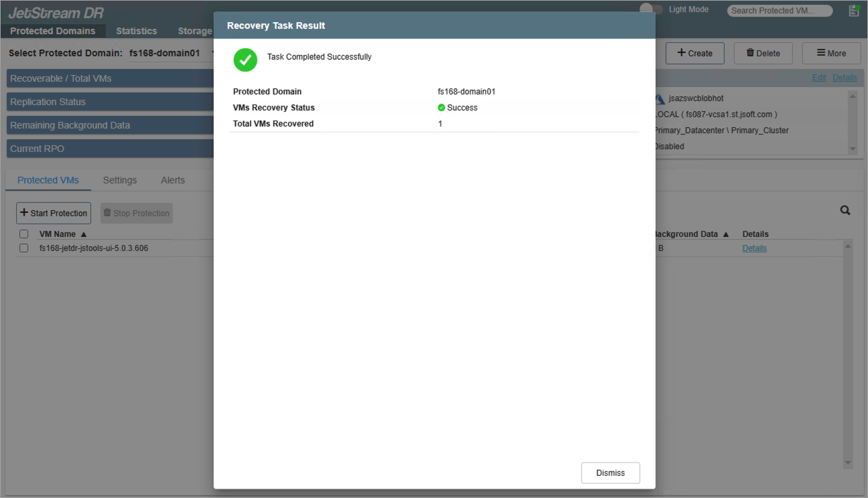Click the green Success status icon

pos(441,108)
